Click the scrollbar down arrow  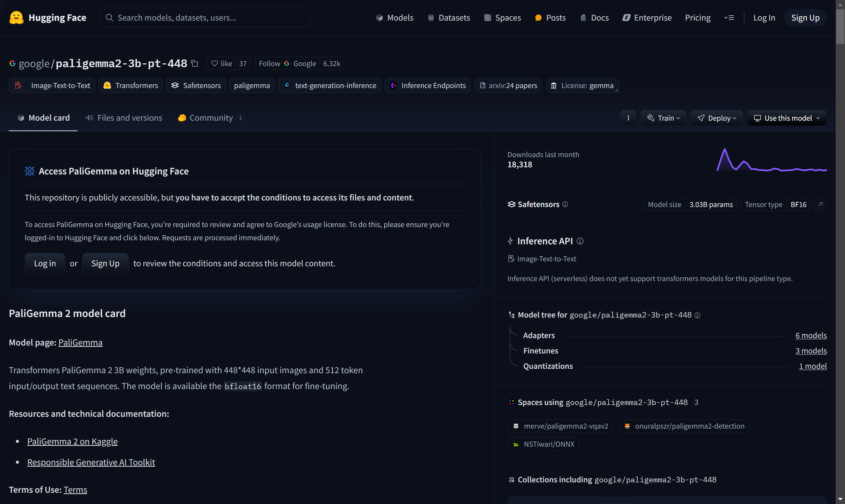(840, 500)
